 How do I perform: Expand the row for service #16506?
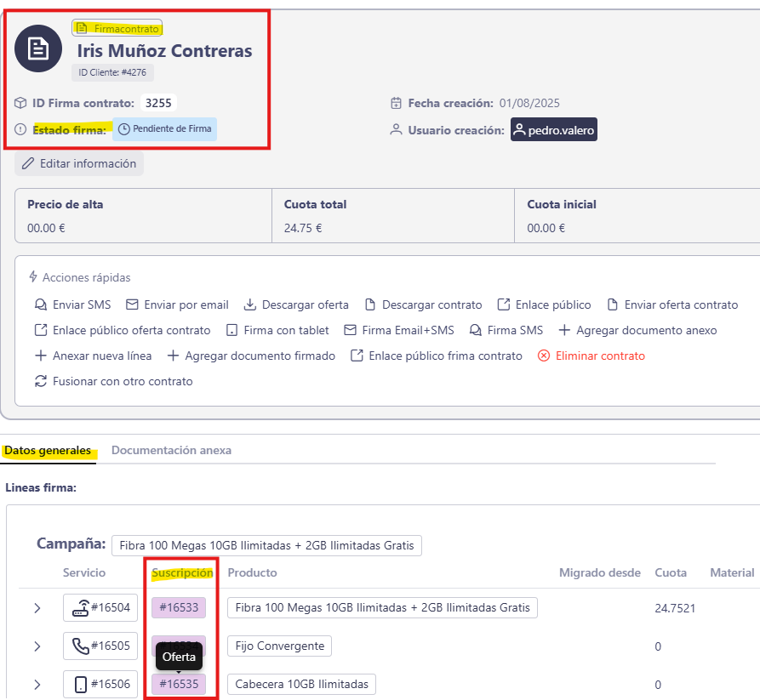[x=37, y=684]
